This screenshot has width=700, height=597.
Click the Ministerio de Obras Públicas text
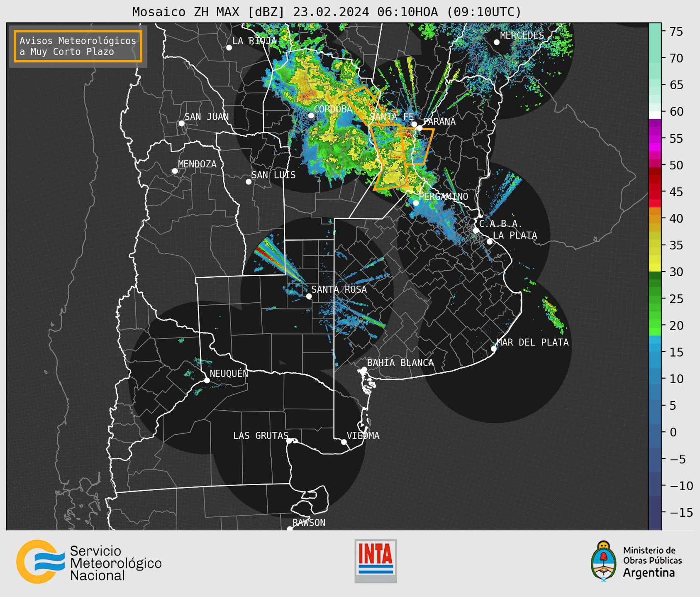point(652,555)
